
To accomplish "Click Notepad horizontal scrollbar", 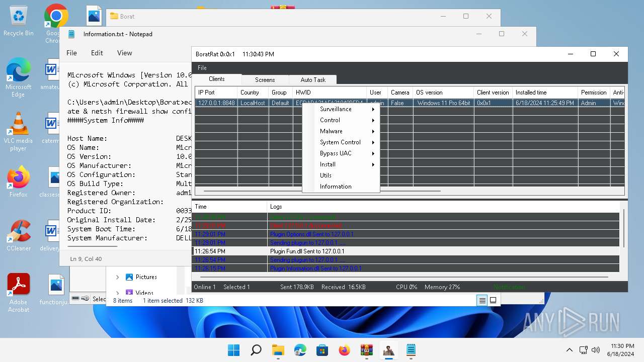I will [x=92, y=246].
